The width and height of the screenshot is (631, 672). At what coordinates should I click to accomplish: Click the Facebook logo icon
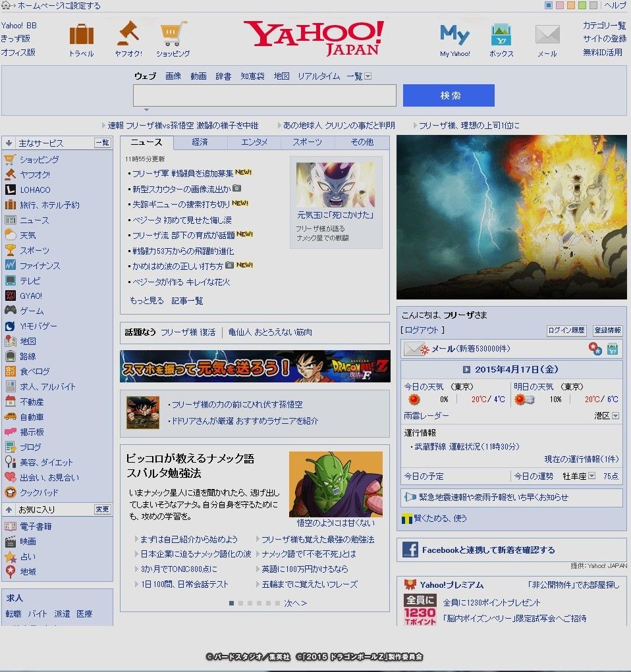click(x=410, y=550)
